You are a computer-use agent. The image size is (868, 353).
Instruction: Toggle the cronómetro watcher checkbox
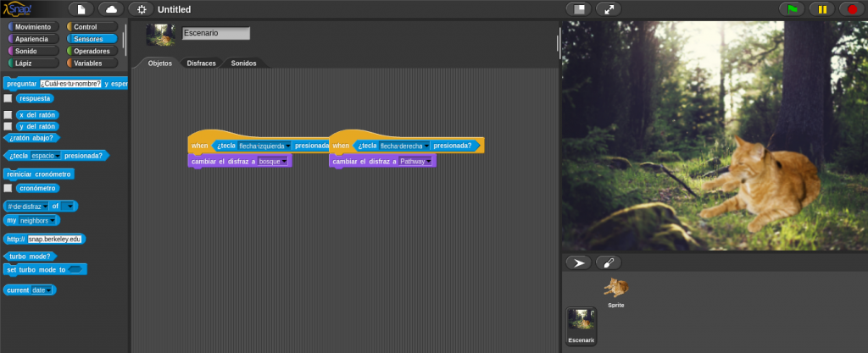[x=8, y=188]
